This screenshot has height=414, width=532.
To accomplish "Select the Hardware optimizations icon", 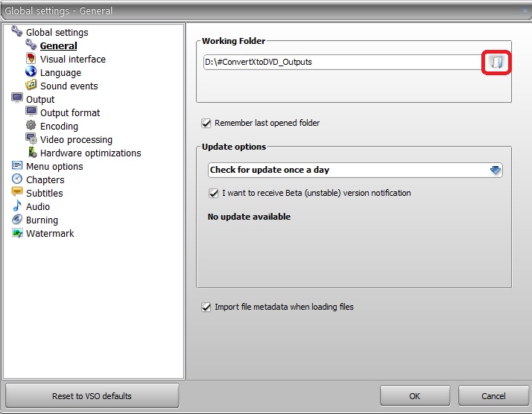I will [32, 152].
